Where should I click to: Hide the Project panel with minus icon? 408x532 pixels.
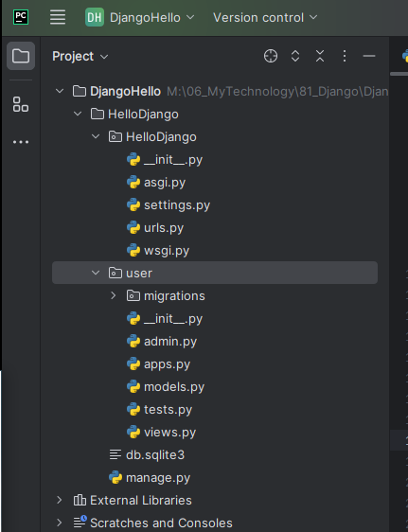[x=369, y=56]
